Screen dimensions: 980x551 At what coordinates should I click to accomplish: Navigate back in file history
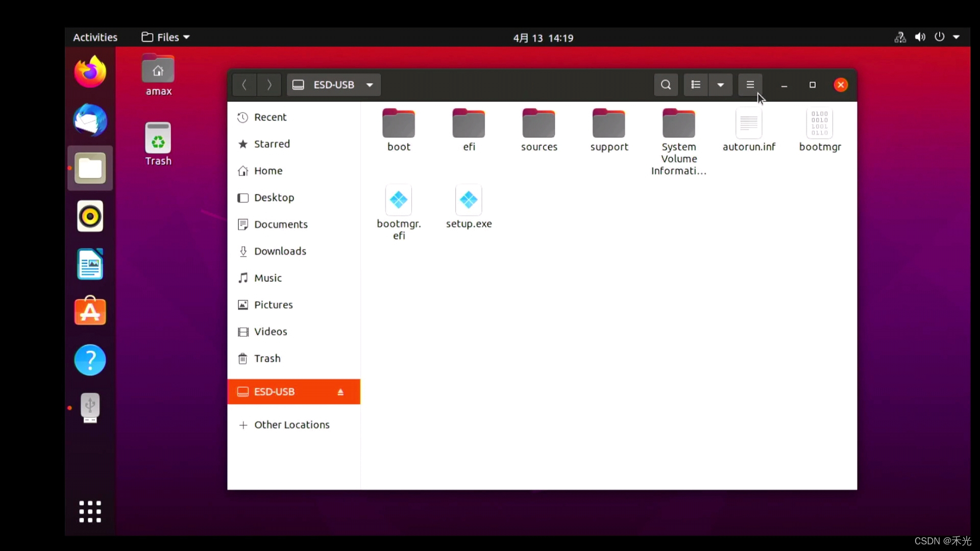(x=245, y=84)
